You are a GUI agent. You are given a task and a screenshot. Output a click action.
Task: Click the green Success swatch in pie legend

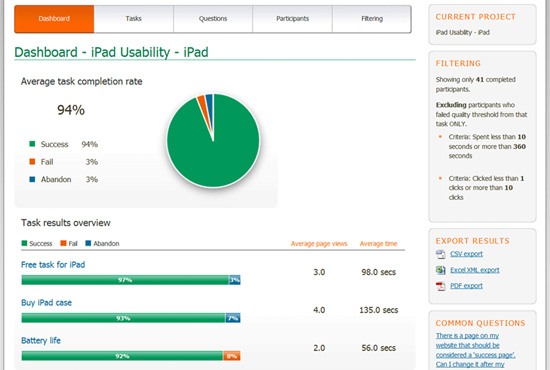tap(32, 144)
